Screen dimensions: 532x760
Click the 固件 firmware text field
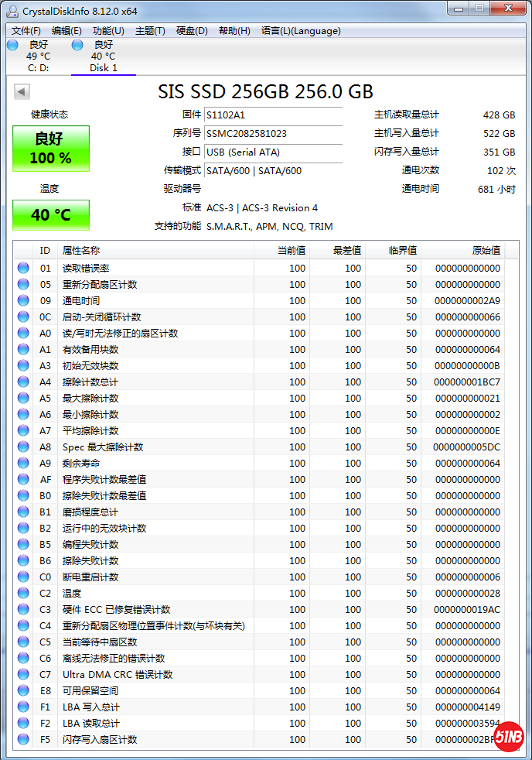tap(273, 115)
